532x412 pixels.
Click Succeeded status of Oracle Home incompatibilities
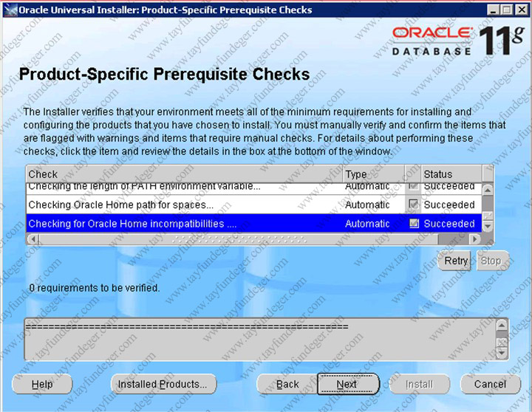pos(449,223)
